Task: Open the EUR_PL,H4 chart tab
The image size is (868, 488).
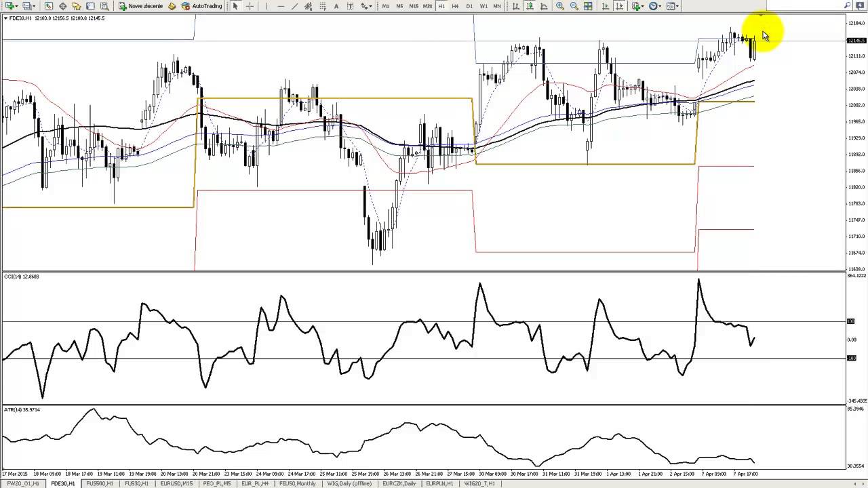Action: pyautogui.click(x=255, y=484)
